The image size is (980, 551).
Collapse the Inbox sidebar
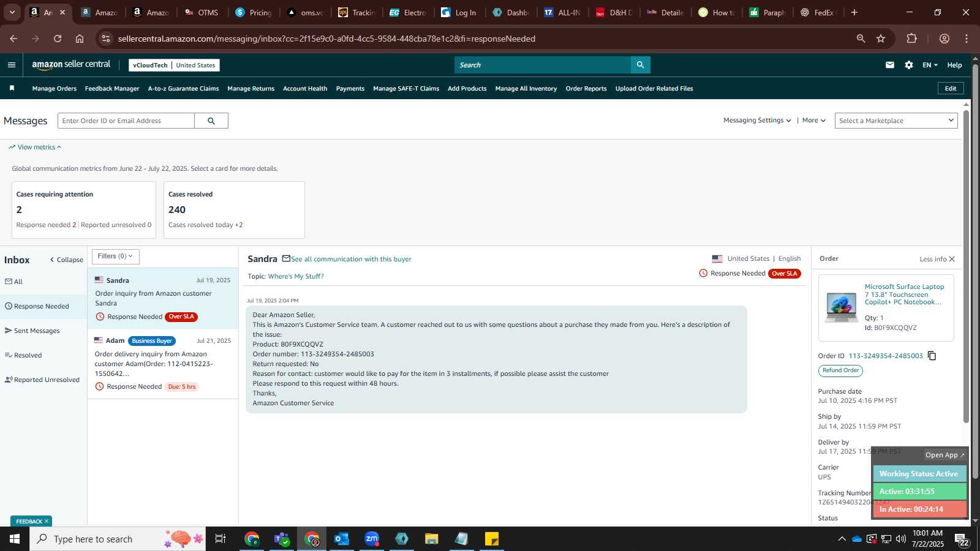click(x=66, y=260)
